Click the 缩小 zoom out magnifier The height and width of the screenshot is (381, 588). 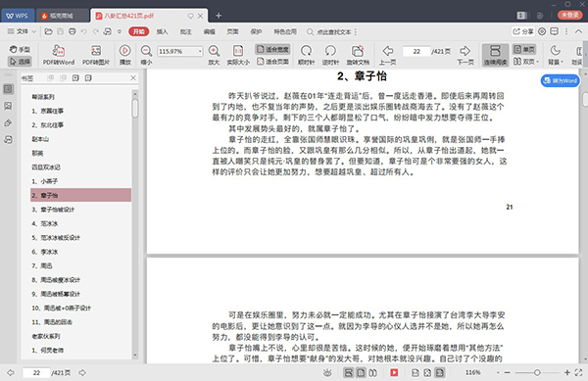pyautogui.click(x=146, y=55)
